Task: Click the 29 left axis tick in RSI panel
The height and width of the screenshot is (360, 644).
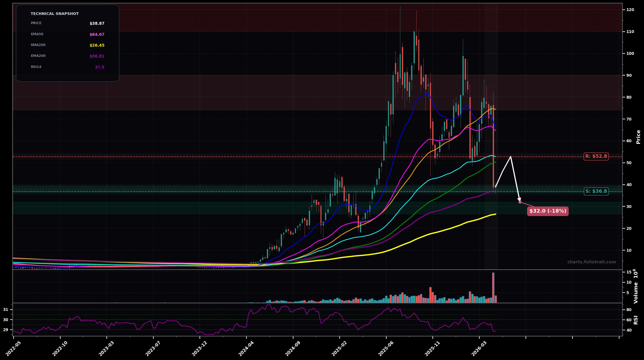Action: (x=6, y=330)
